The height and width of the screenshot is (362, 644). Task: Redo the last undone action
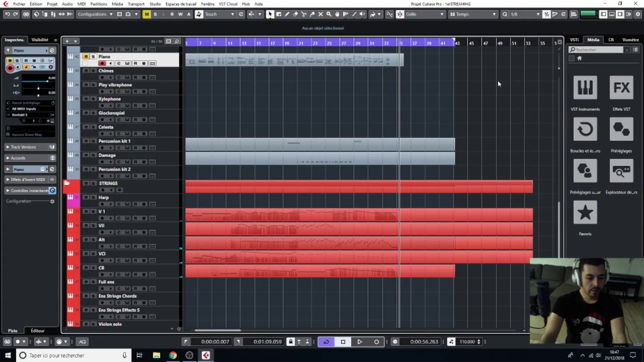[x=16, y=14]
